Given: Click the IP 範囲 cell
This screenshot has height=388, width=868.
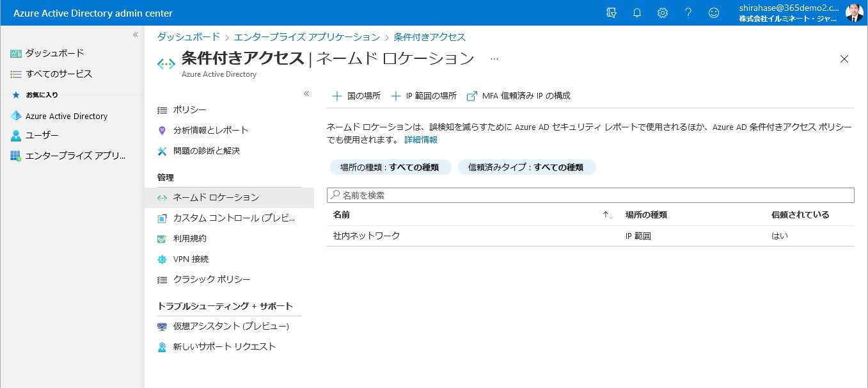Looking at the screenshot, I should pos(638,236).
